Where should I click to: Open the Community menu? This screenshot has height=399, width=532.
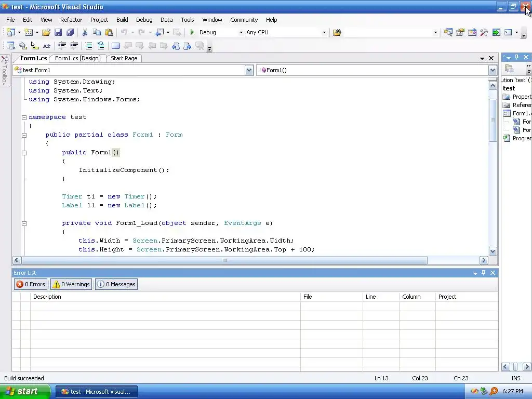[244, 20]
